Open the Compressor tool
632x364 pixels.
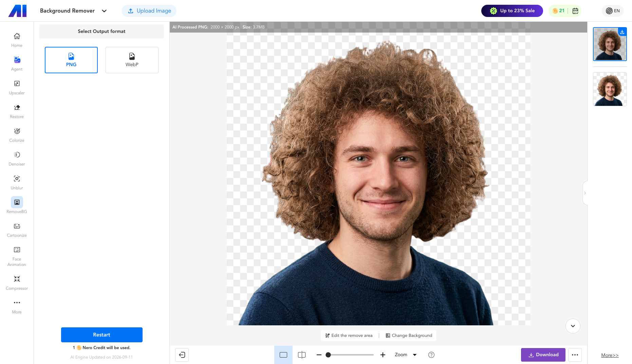(17, 283)
